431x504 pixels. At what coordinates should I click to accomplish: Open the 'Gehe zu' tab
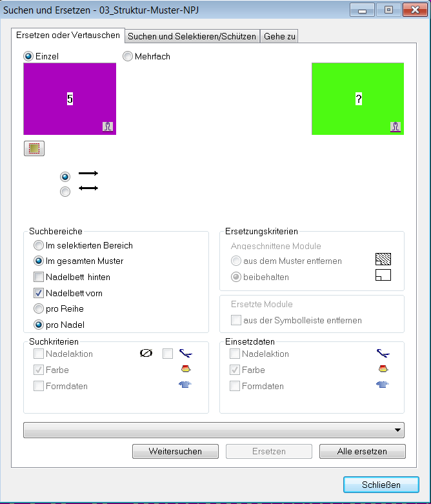279,36
